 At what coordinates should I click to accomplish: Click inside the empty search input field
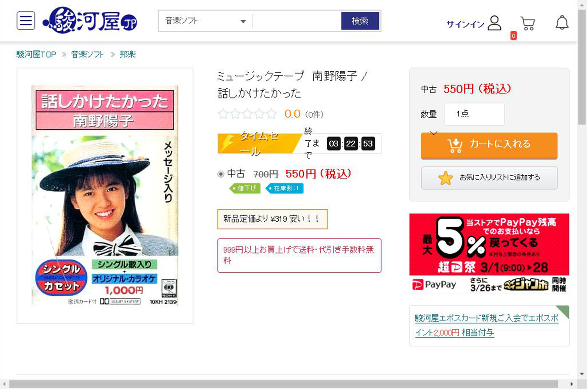[x=296, y=21]
